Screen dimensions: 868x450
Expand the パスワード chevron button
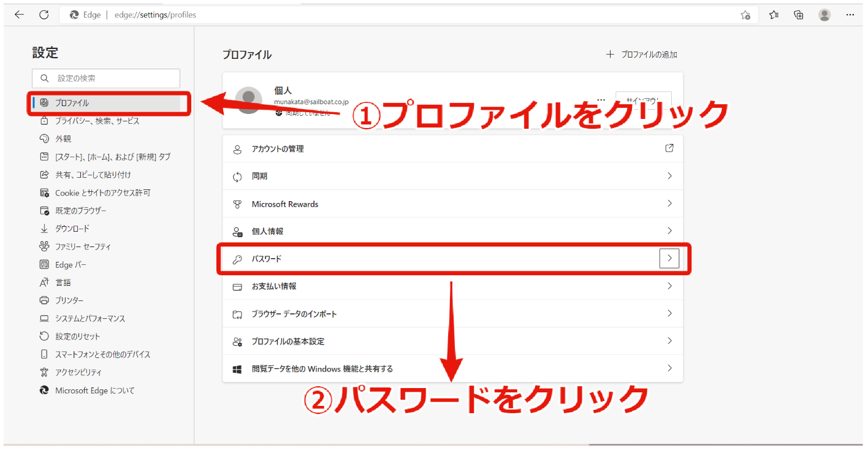point(669,259)
